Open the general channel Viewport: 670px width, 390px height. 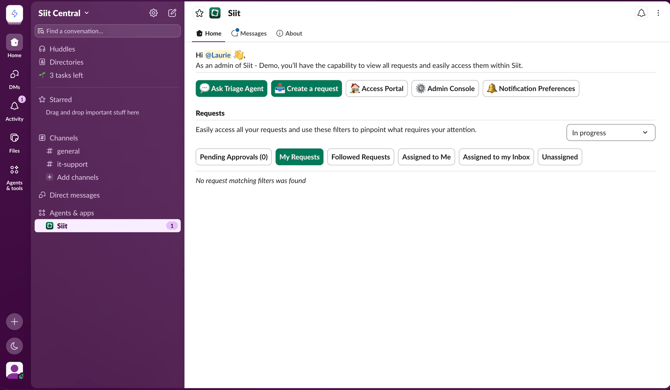click(x=68, y=151)
